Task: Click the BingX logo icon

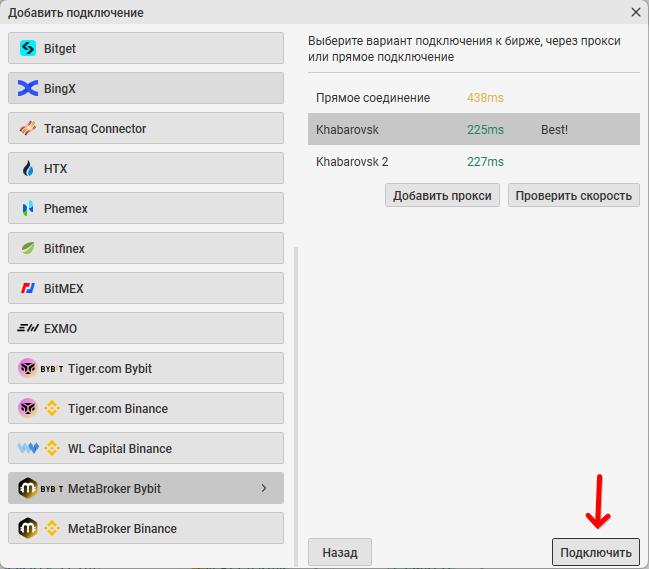Action: 28,88
